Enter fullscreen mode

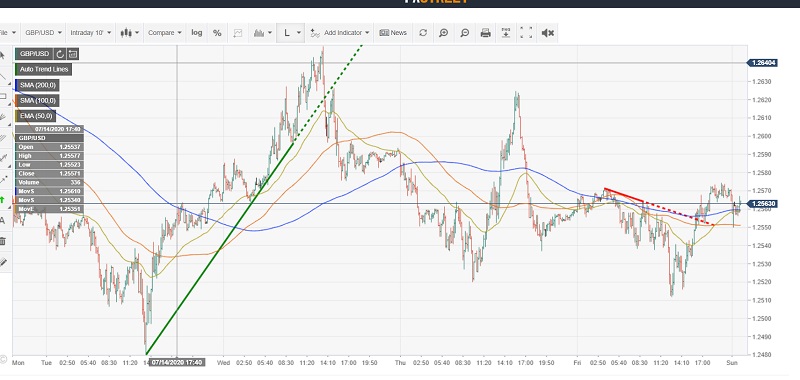pyautogui.click(x=526, y=33)
